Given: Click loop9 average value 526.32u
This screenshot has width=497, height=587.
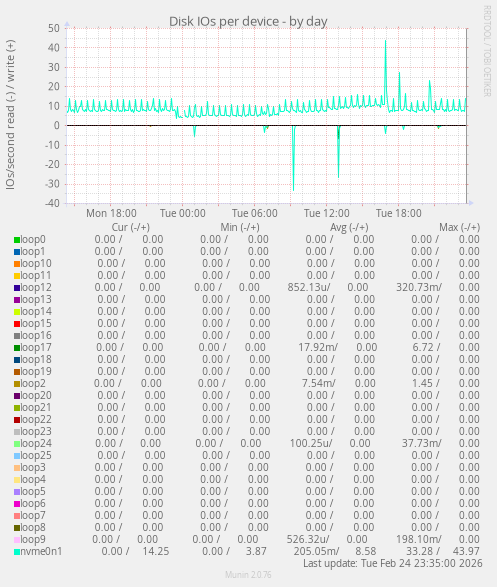Looking at the screenshot, I should pos(308,539).
